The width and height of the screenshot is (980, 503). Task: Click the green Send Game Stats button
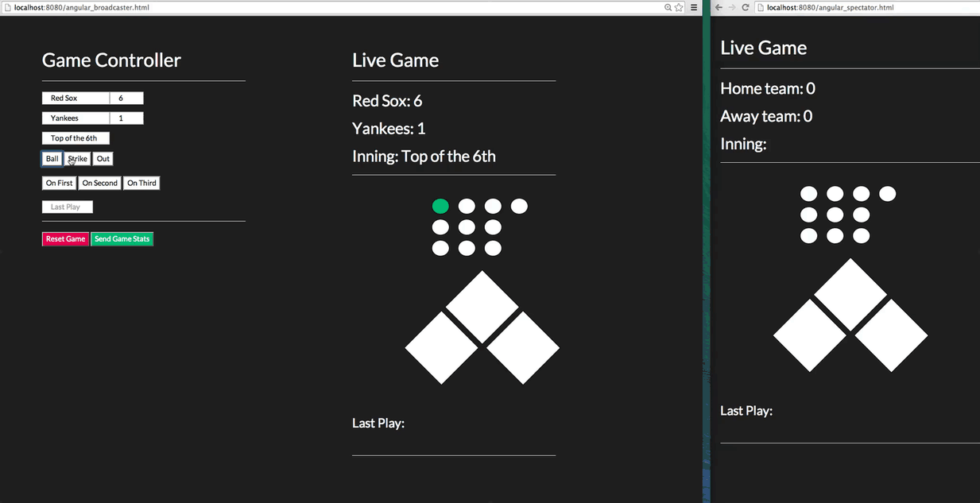tap(122, 239)
